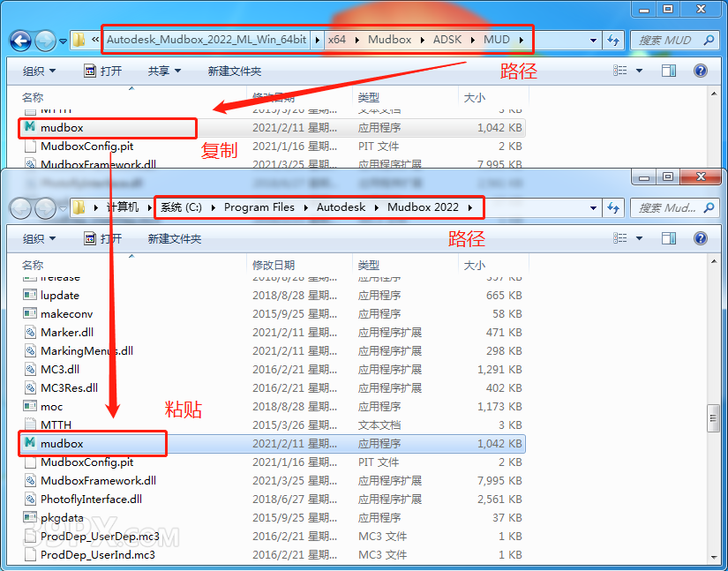Click the help icon in the lower window

pos(701,238)
